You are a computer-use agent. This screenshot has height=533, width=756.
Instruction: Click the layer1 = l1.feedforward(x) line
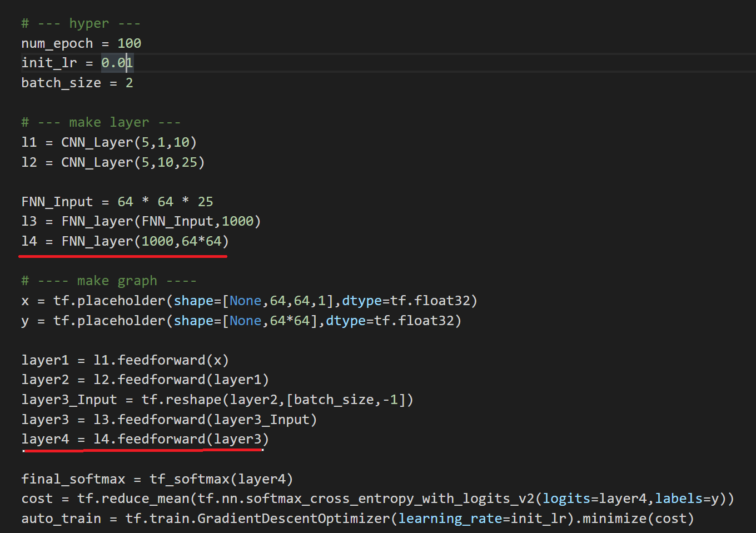coord(125,360)
